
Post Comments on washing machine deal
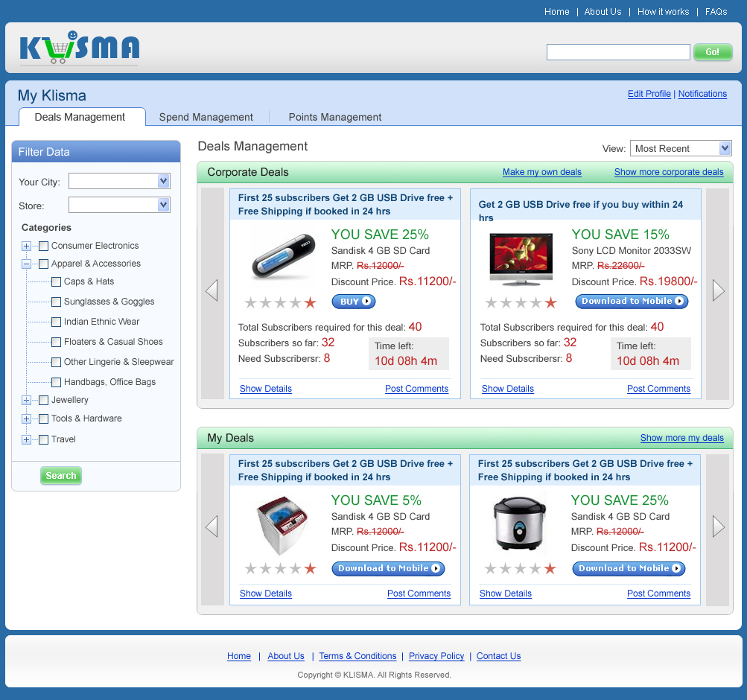click(419, 594)
